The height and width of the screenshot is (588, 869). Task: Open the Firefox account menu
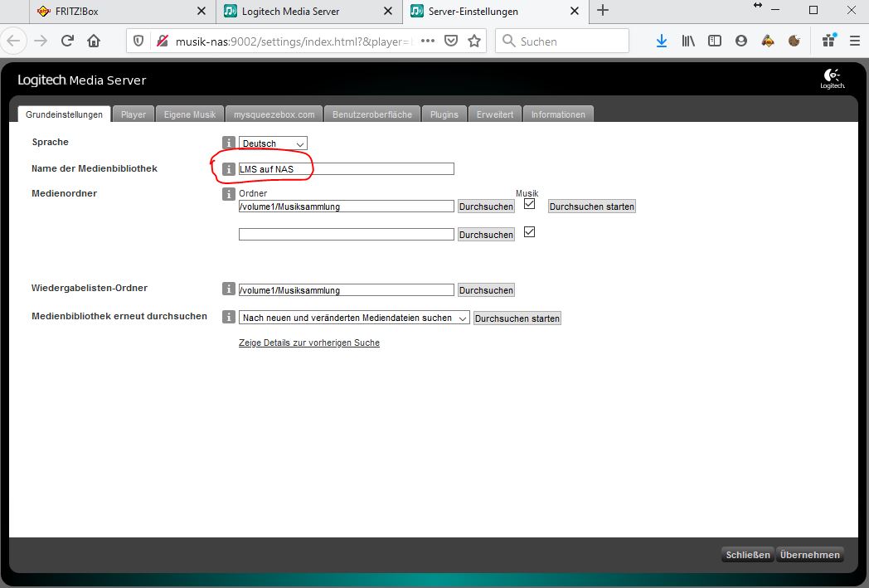(x=741, y=41)
